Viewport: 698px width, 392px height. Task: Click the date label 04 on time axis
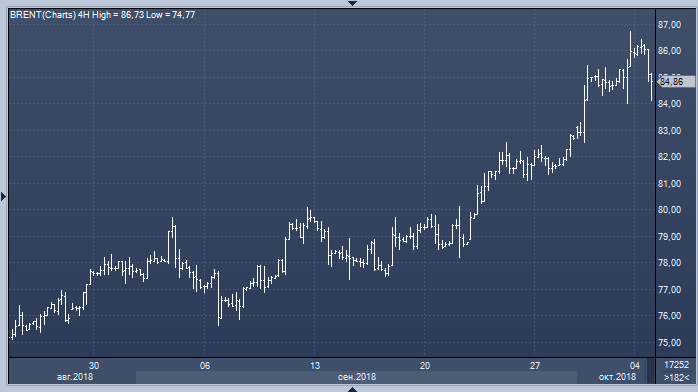634,366
